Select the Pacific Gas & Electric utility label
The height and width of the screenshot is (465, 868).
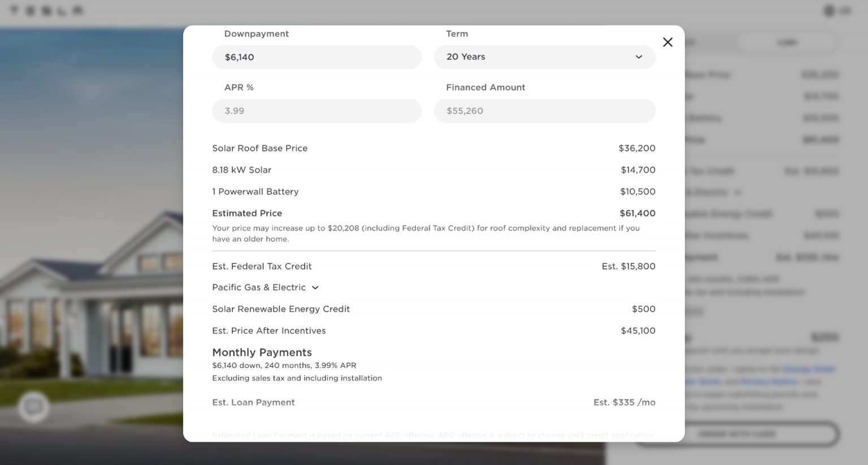259,288
